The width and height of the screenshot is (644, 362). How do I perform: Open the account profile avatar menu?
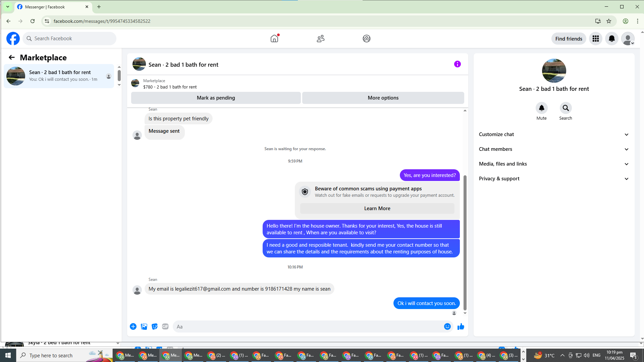(628, 39)
